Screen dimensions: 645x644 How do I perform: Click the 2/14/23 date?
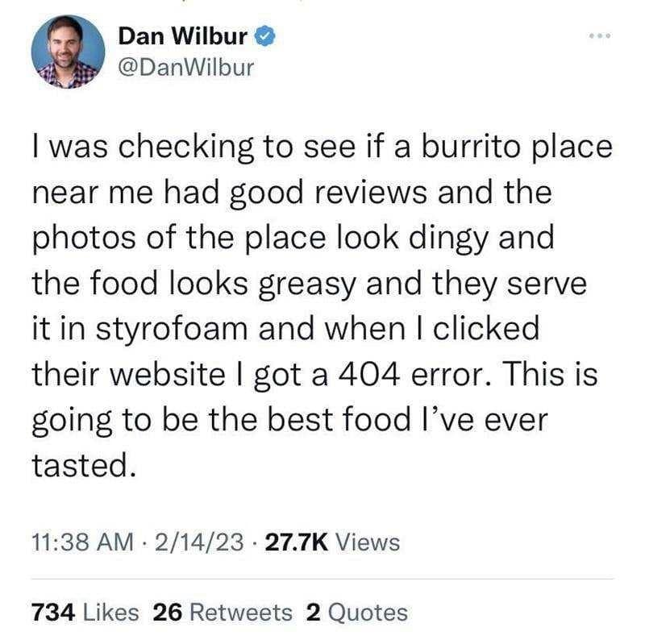(199, 542)
